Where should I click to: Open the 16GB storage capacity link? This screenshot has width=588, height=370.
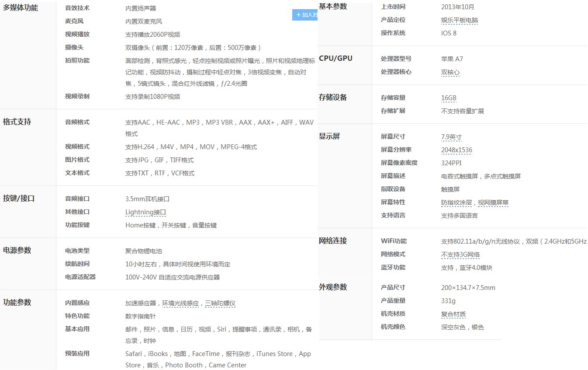pyautogui.click(x=449, y=98)
